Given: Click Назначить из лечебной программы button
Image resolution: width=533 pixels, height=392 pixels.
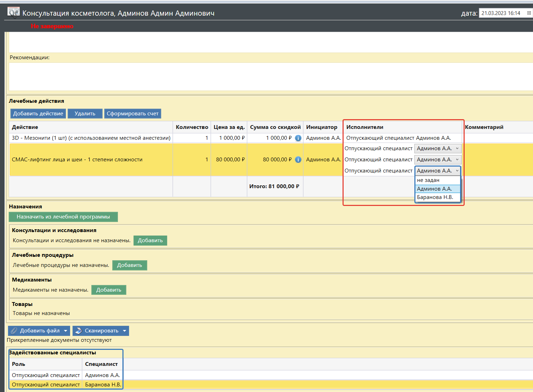Looking at the screenshot, I should click(63, 217).
